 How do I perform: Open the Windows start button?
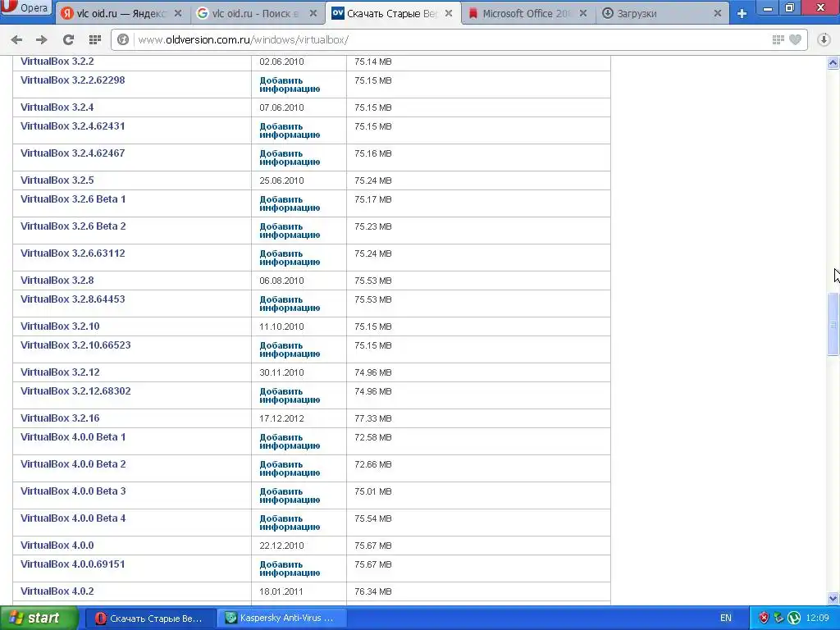click(x=39, y=618)
